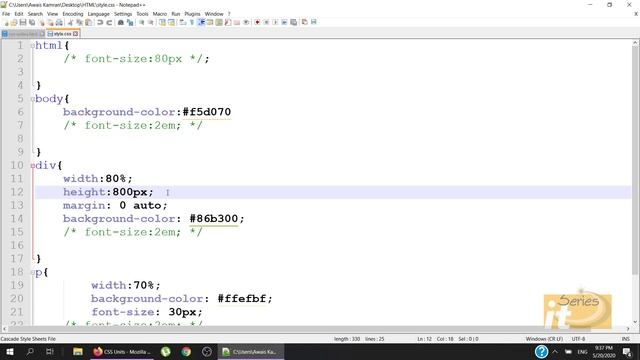Open the Language menu
This screenshot has height=360, width=640.
pos(98,14)
